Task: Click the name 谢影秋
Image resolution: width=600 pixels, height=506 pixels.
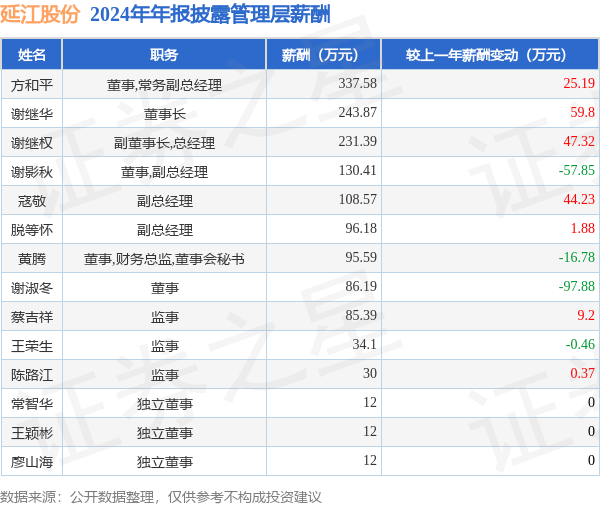Action: [31, 172]
